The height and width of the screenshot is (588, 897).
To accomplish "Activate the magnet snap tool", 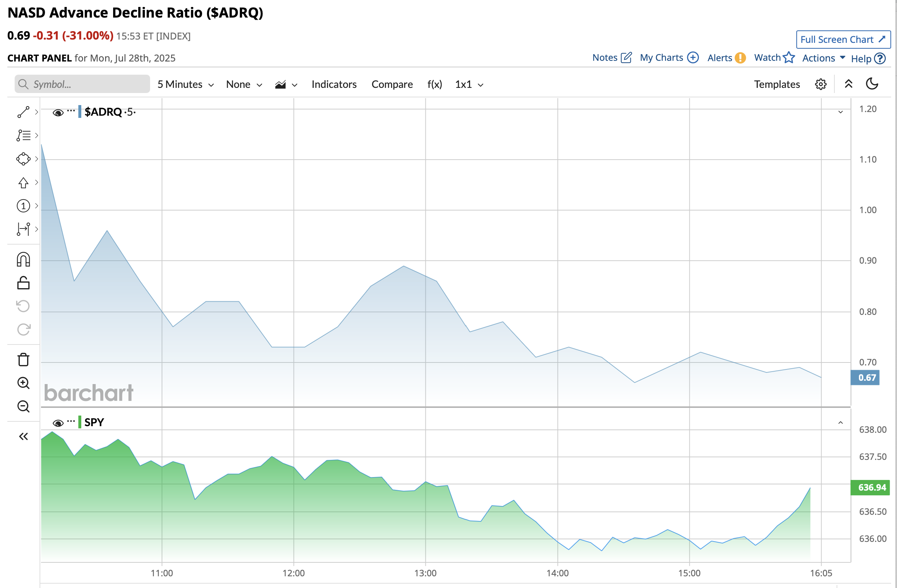I will coord(23,260).
